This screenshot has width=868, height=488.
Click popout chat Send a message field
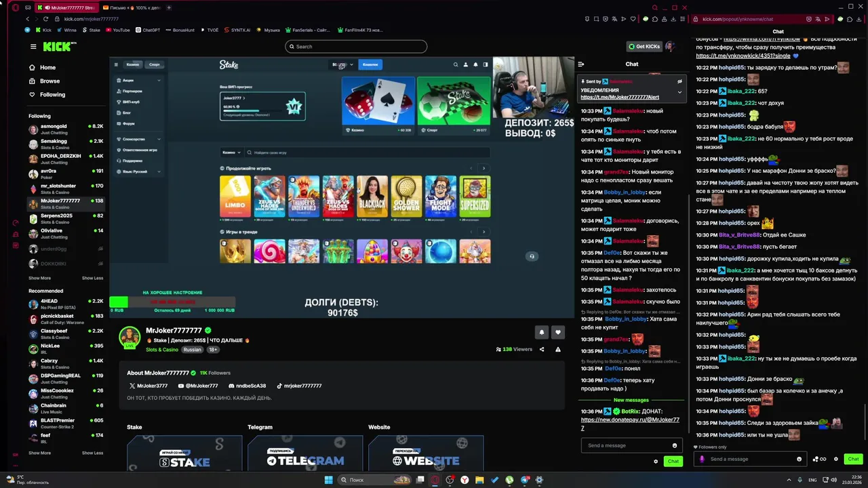pyautogui.click(x=751, y=459)
